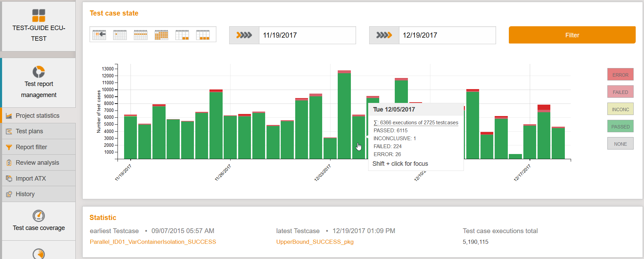Open UpperBound_SUCCESS_pkg latest testcase link
This screenshot has width=644, height=259.
pyautogui.click(x=315, y=242)
